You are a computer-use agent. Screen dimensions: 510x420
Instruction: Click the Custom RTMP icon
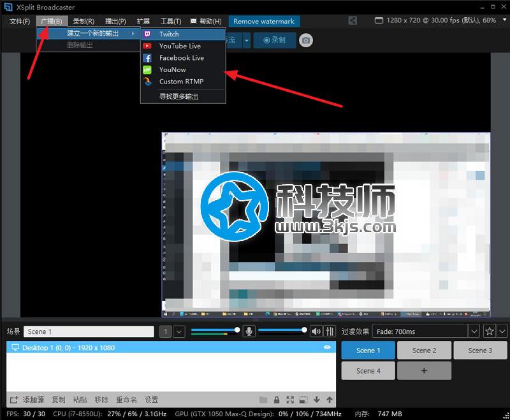pos(147,82)
